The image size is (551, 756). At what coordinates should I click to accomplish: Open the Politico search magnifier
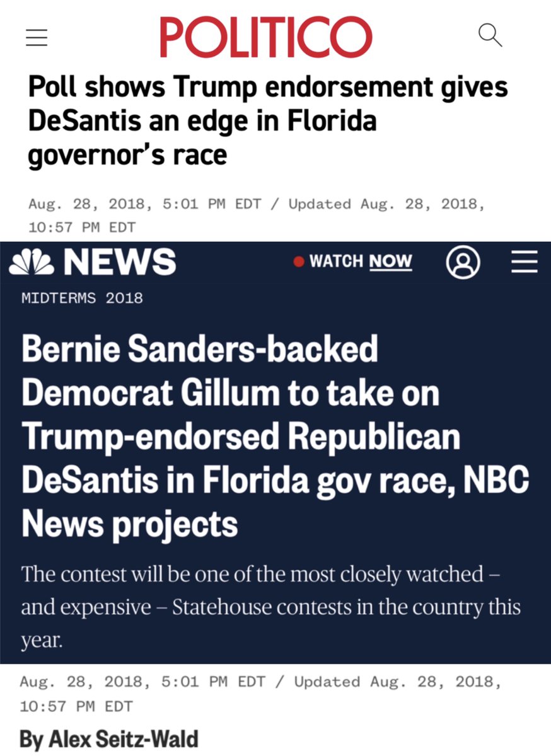pos(490,35)
